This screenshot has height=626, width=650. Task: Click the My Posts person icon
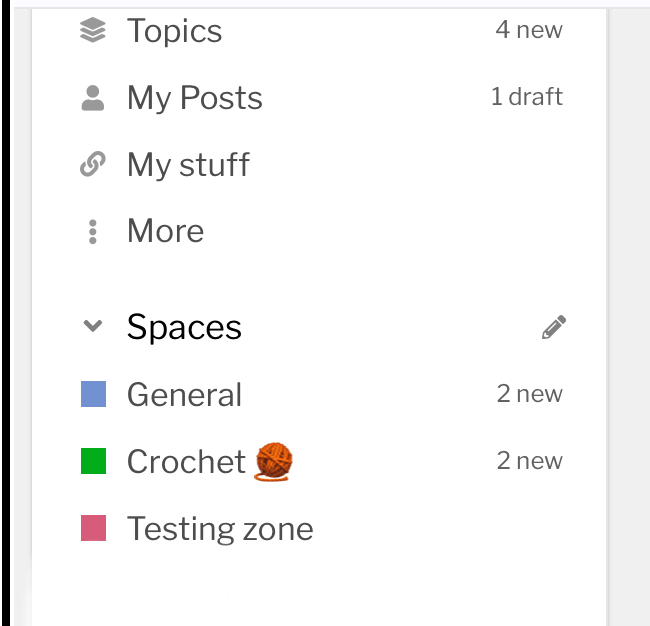[x=93, y=98]
